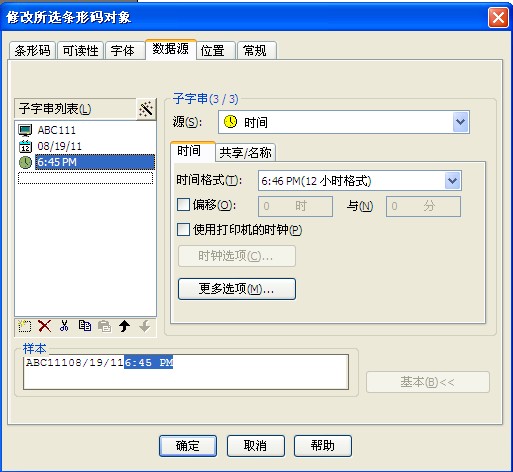Switch to the 字体 font tab
Image resolution: width=513 pixels, height=472 pixels.
[122, 51]
